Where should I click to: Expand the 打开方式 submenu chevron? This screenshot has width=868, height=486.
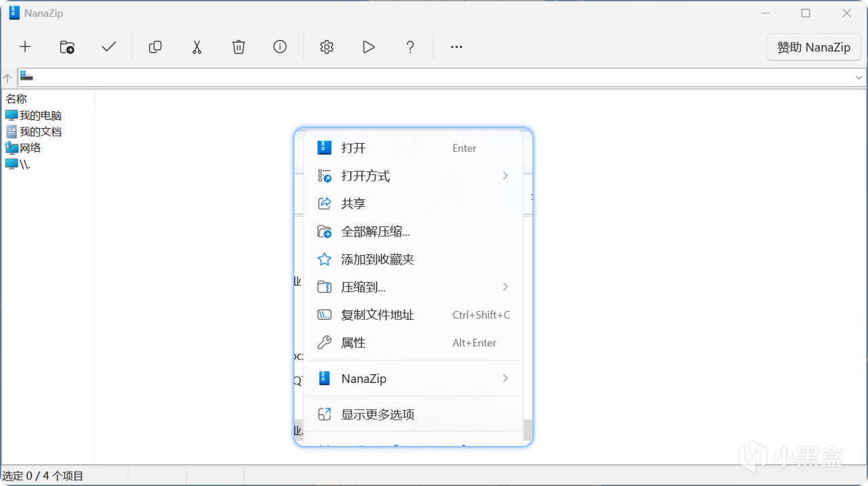[x=505, y=176]
